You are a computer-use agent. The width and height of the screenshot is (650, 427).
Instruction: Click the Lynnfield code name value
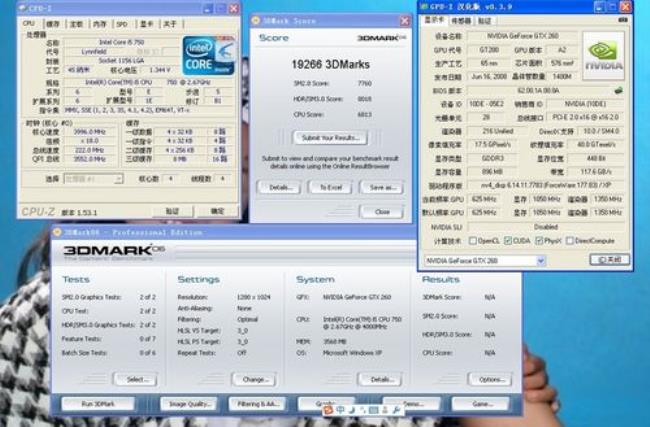coord(93,52)
